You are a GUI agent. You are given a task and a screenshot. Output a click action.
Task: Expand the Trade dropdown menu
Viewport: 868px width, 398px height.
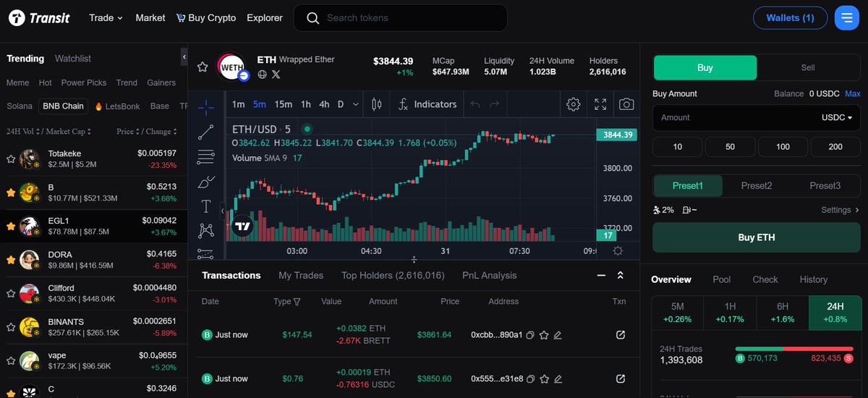coord(106,17)
